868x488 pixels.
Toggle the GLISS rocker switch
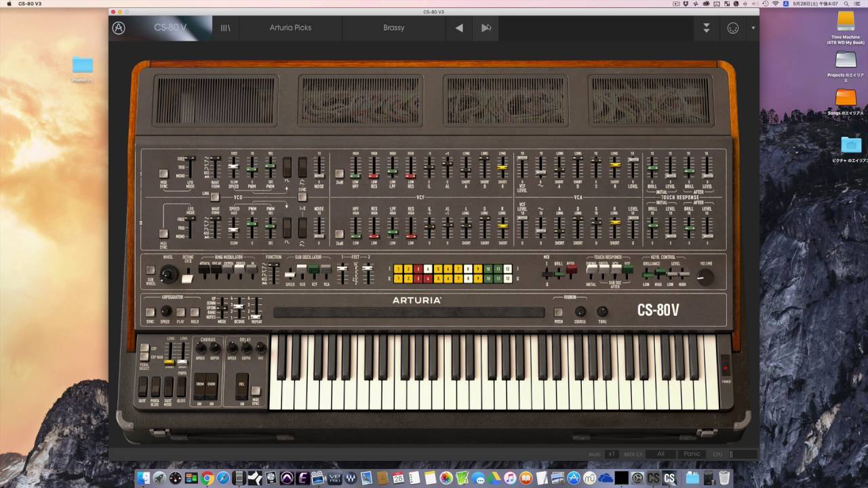(181, 386)
